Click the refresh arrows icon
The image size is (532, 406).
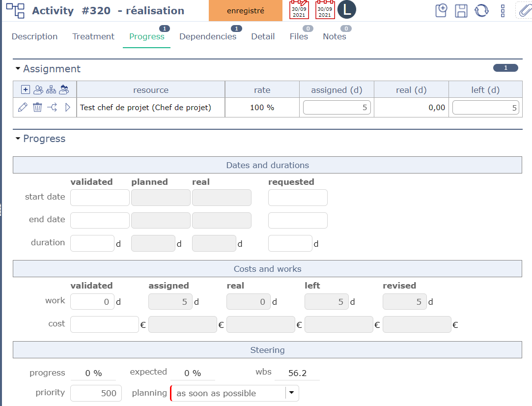481,11
